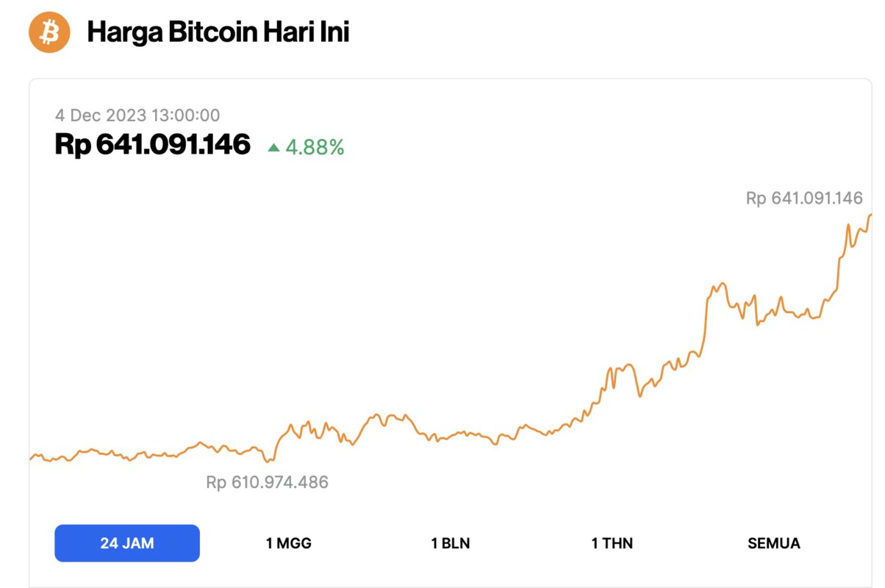Image resolution: width=885 pixels, height=588 pixels.
Task: Click the 4 Dec 2023 timestamp text
Action: (x=137, y=115)
